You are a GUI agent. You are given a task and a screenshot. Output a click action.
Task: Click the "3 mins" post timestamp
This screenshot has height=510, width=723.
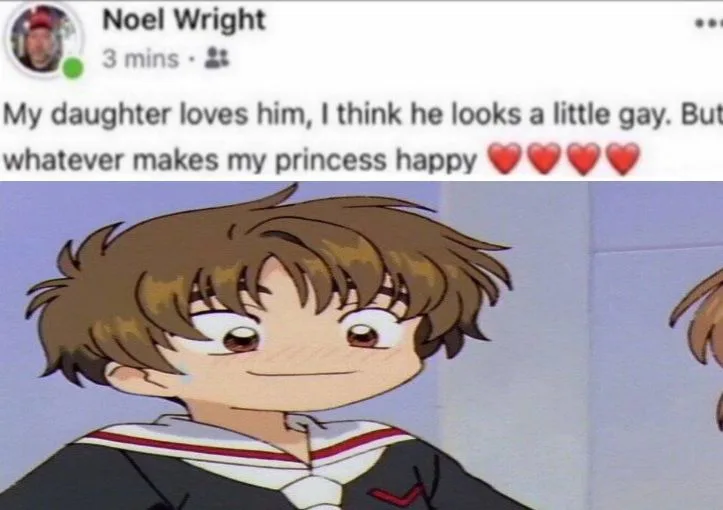tap(141, 59)
